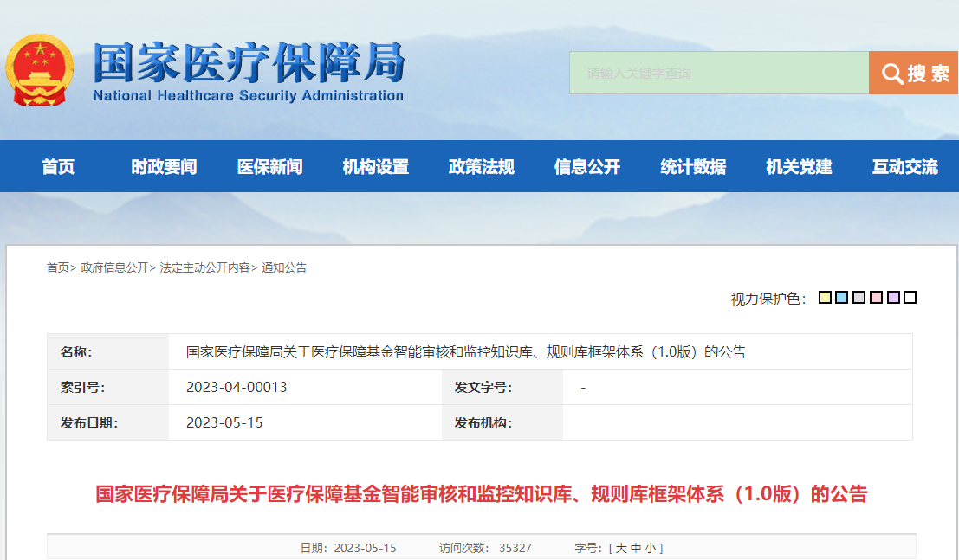Screen dimensions: 959x560
Task: Choose the gray eye-protection color swatch
Action: 859,298
